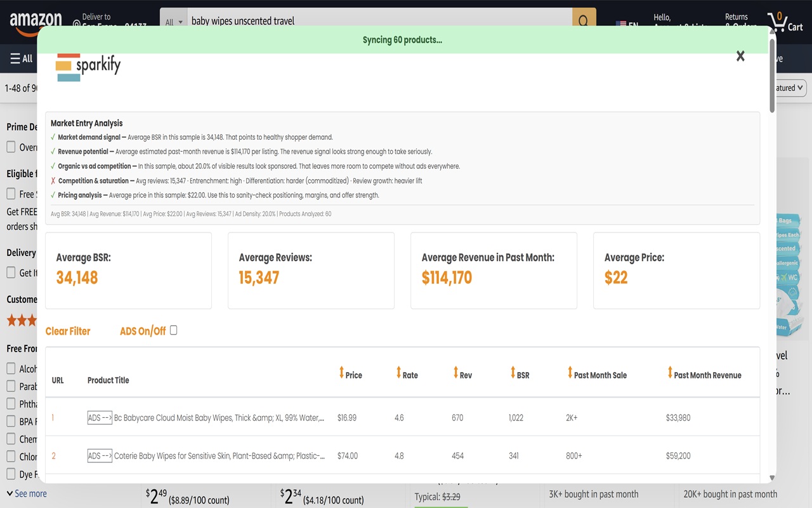Sort by Past Month Sale arrows icon

point(570,373)
